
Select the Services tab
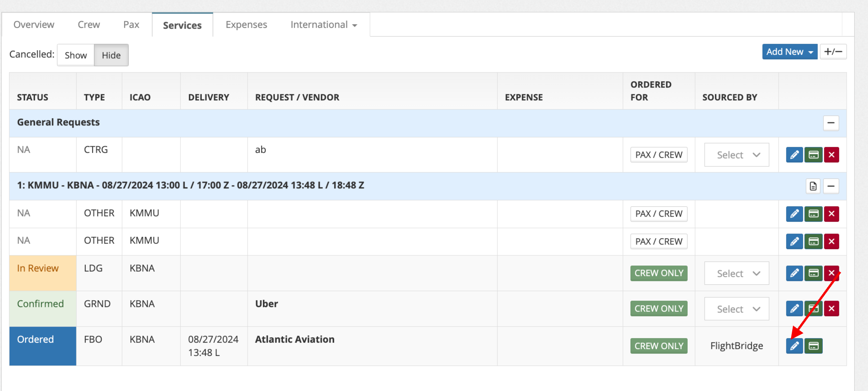click(182, 25)
